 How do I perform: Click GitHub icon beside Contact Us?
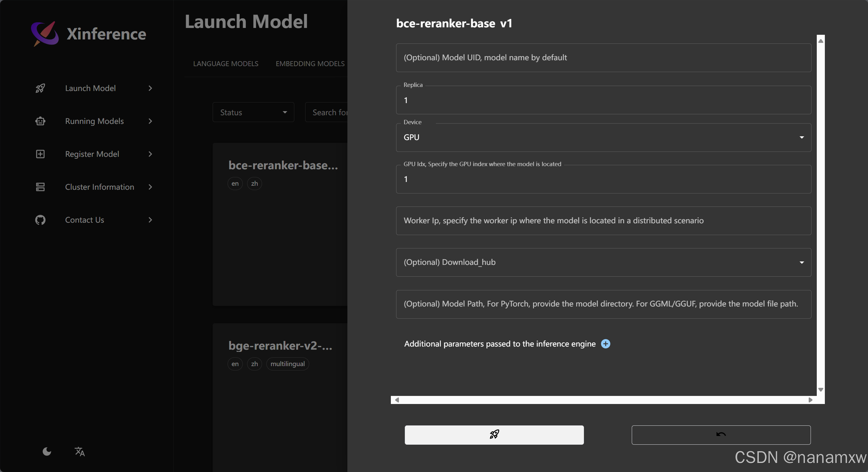40,220
